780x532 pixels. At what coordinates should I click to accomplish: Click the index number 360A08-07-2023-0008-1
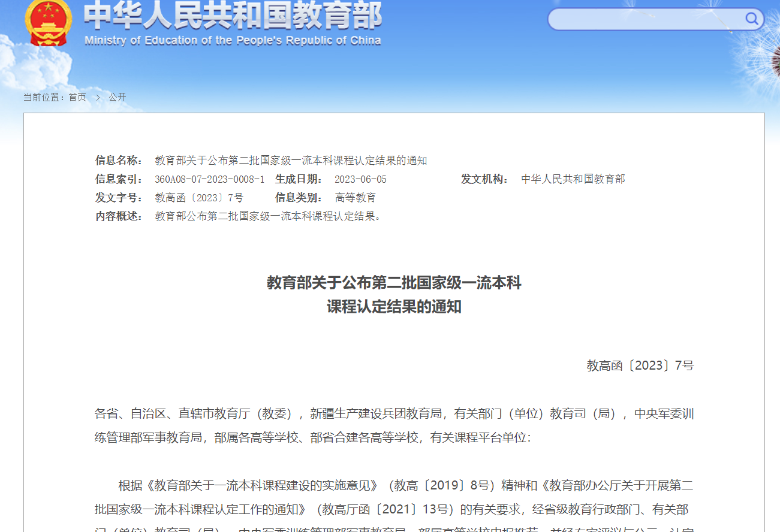pos(209,179)
